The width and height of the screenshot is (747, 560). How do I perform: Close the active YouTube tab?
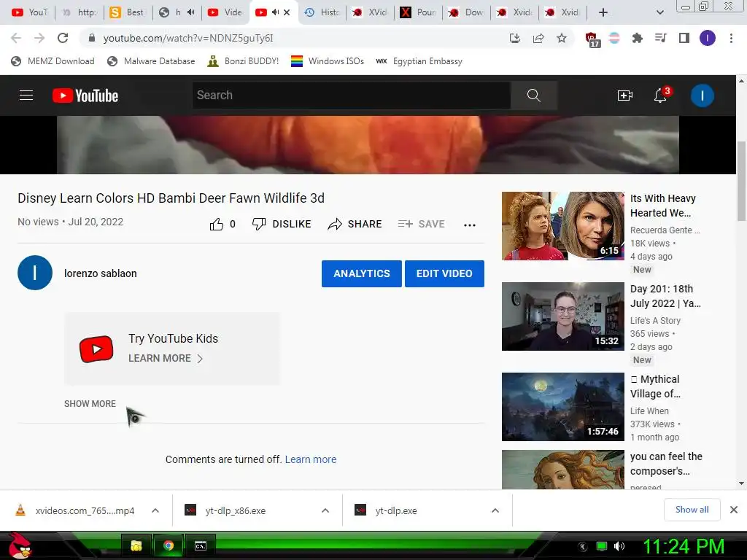(287, 12)
